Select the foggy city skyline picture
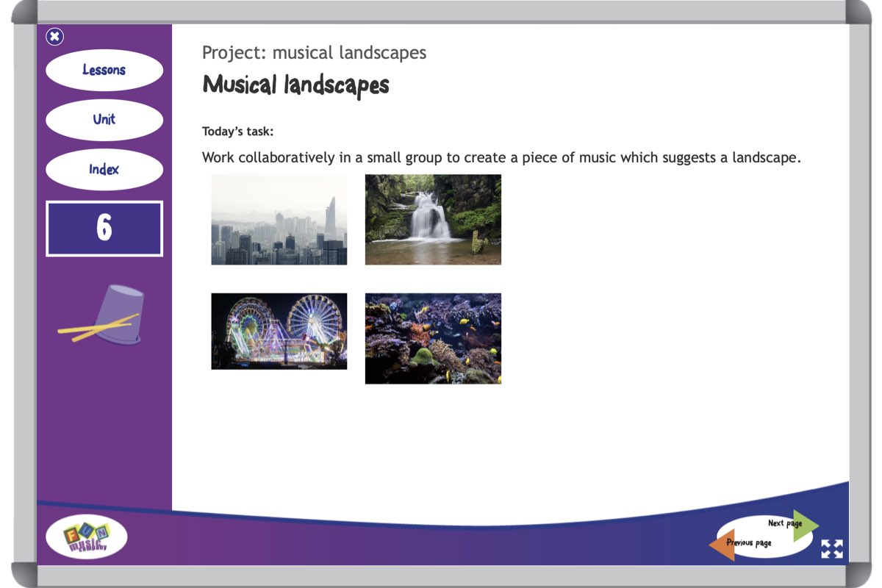Image resolution: width=882 pixels, height=588 pixels. [x=279, y=220]
